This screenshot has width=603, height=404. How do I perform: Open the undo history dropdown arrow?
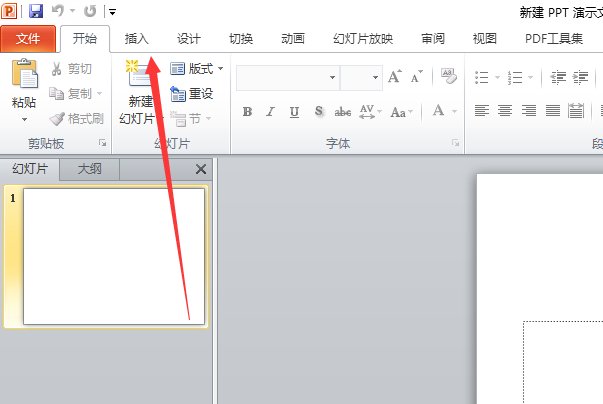pyautogui.click(x=72, y=11)
